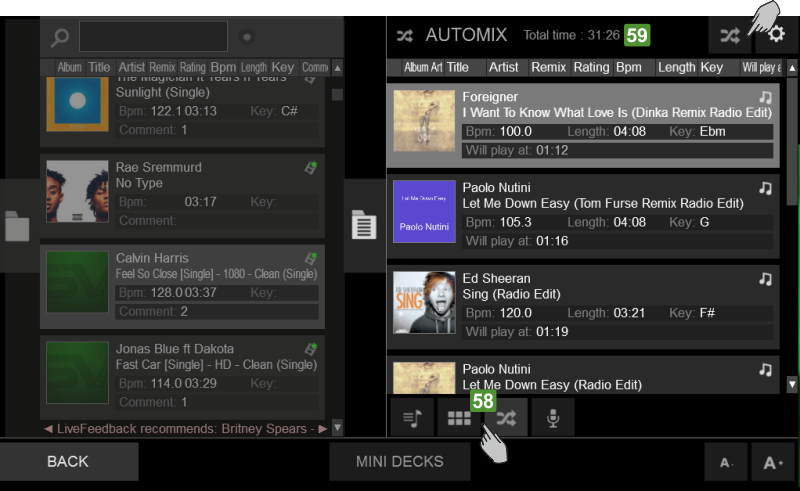Click the BACK button

[68, 462]
